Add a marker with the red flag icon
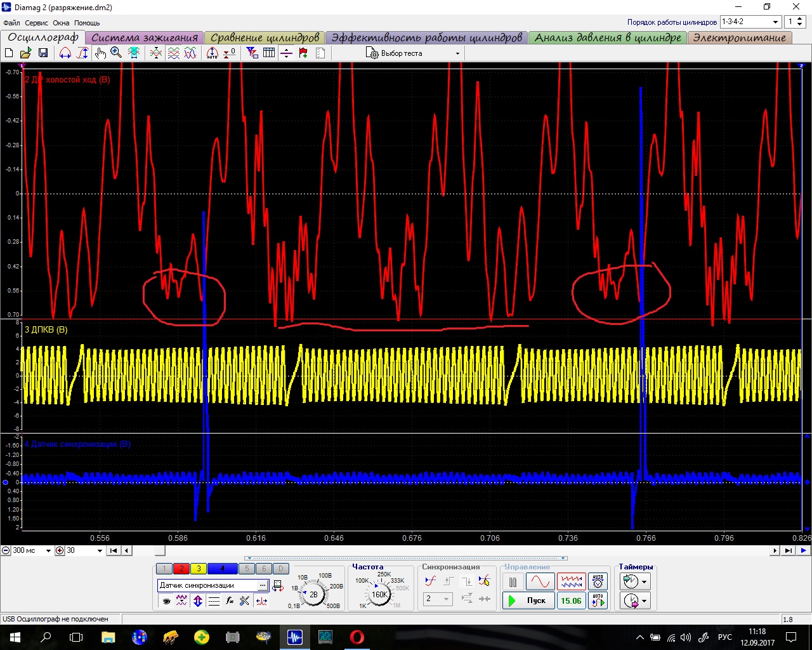This screenshot has width=812, height=650. coord(303,53)
